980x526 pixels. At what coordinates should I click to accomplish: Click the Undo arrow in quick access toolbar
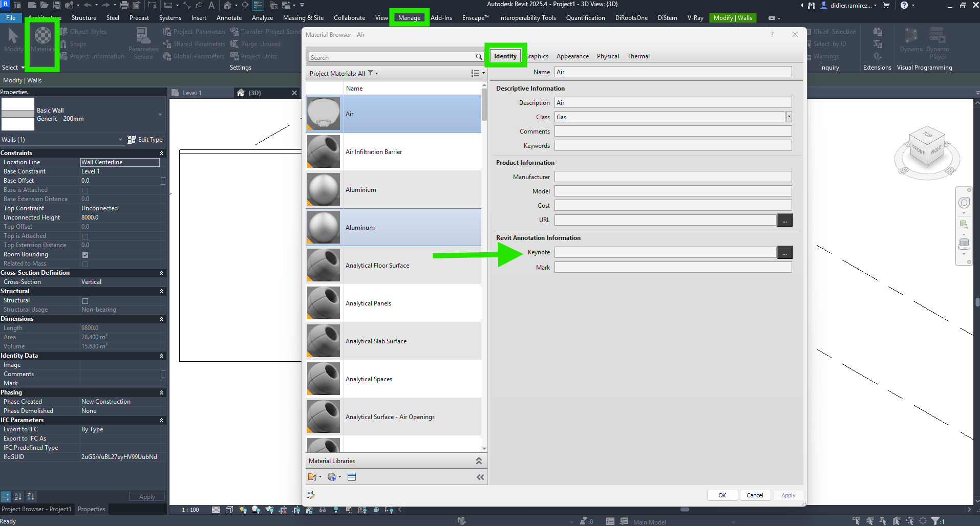tap(88, 5)
